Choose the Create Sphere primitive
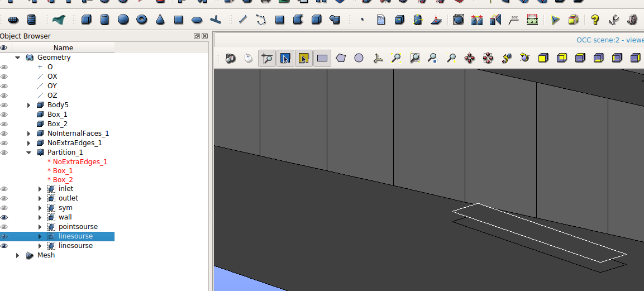Image resolution: width=644 pixels, height=291 pixels. pos(123,20)
